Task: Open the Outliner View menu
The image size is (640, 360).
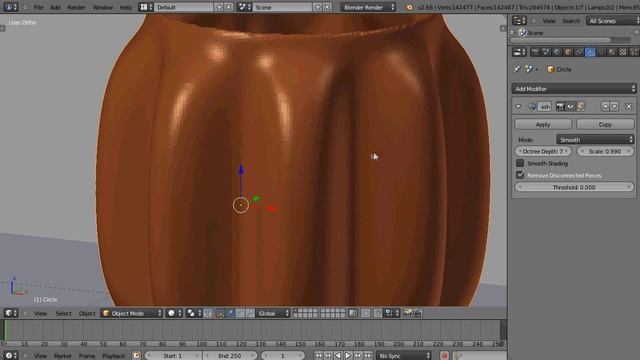Action: click(x=549, y=21)
